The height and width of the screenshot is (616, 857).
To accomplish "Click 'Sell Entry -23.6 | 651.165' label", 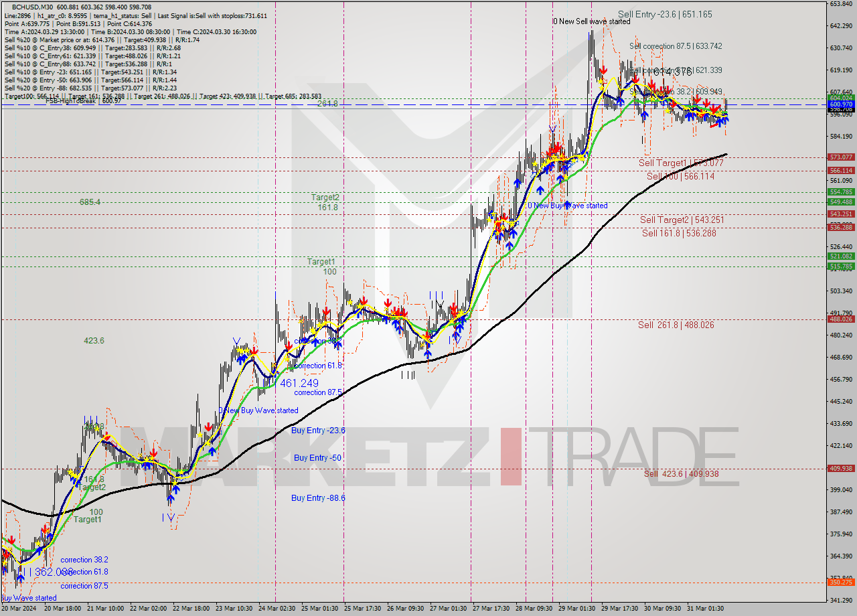I will click(665, 14).
